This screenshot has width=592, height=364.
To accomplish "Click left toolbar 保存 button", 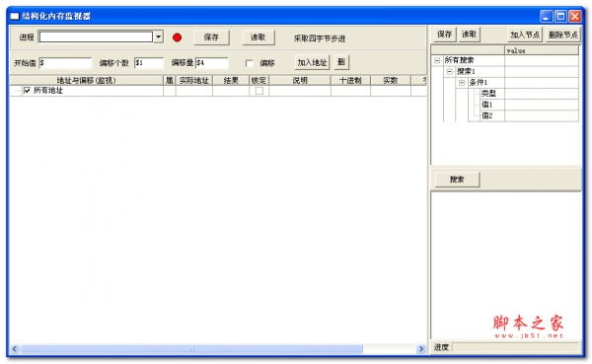I will [211, 37].
